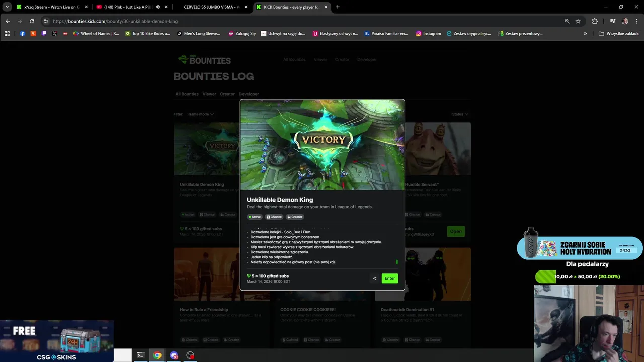Viewport: 644px width, 362px height.
Task: Expand the hidden bookmarks chevron
Action: tap(585, 34)
